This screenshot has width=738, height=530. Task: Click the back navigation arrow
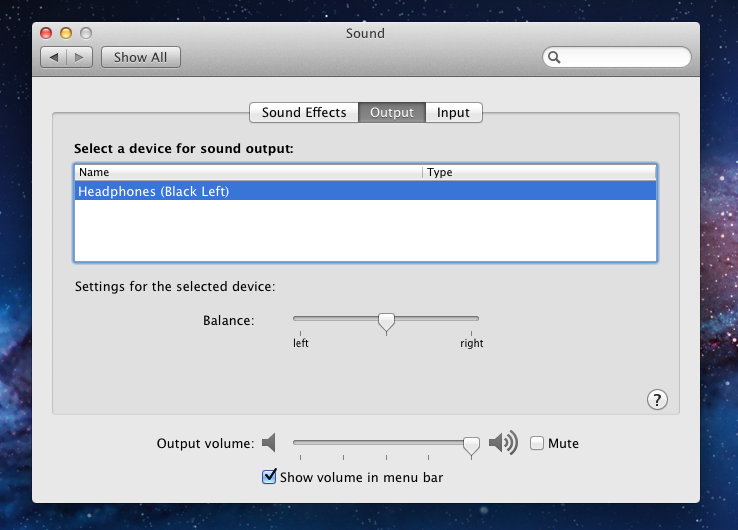(54, 57)
